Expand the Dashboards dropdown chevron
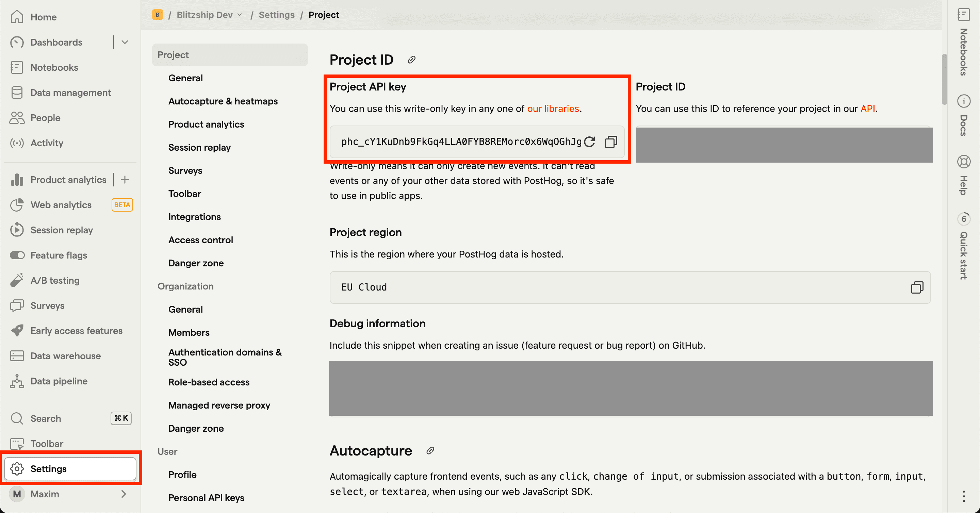Screen dimensions: 980x513 (x=125, y=42)
